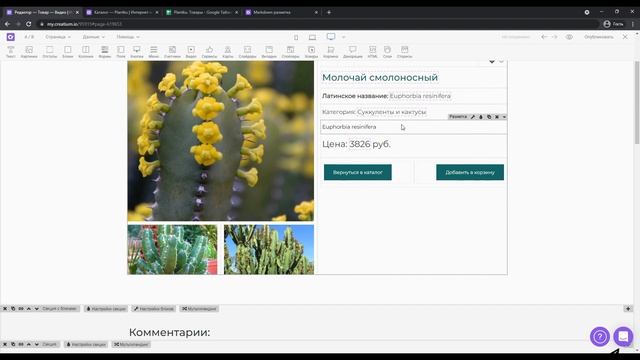640x360 pixels.
Task: Select the Формы widget tool
Action: [104, 52]
